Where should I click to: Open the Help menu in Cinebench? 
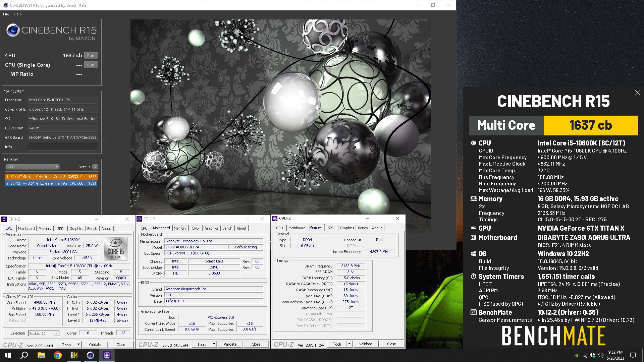click(x=18, y=14)
